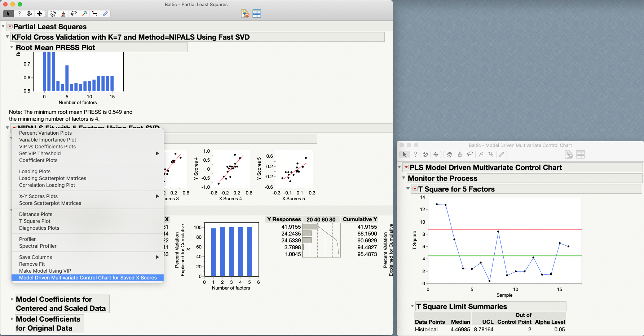The image size is (644, 336).
Task: Click the red UCL line in T Square chart
Action: [x=505, y=229]
